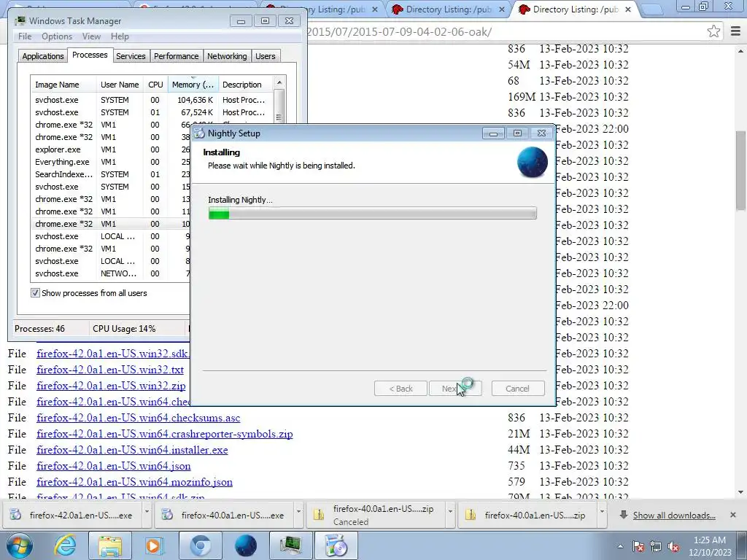Switch to Networking tab
The image size is (747, 560).
pyautogui.click(x=227, y=56)
